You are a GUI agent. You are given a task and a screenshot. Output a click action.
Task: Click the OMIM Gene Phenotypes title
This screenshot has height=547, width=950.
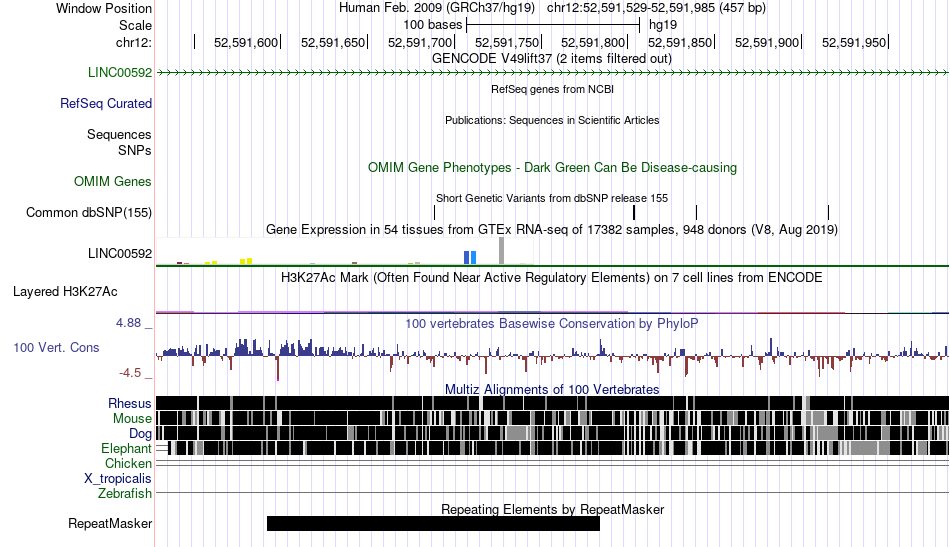click(553, 167)
